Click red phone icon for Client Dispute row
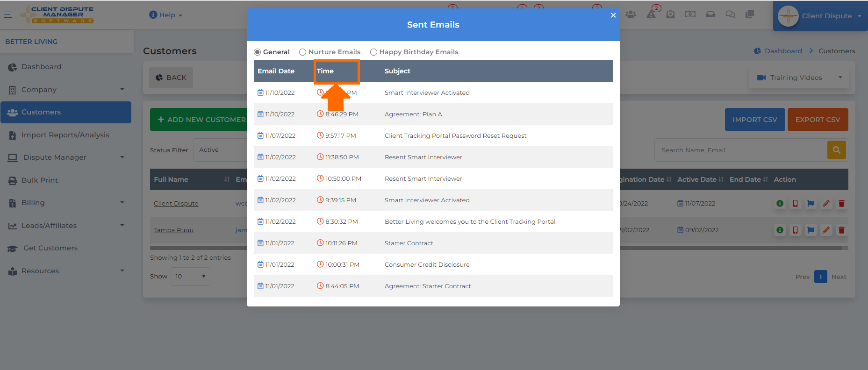 [795, 203]
